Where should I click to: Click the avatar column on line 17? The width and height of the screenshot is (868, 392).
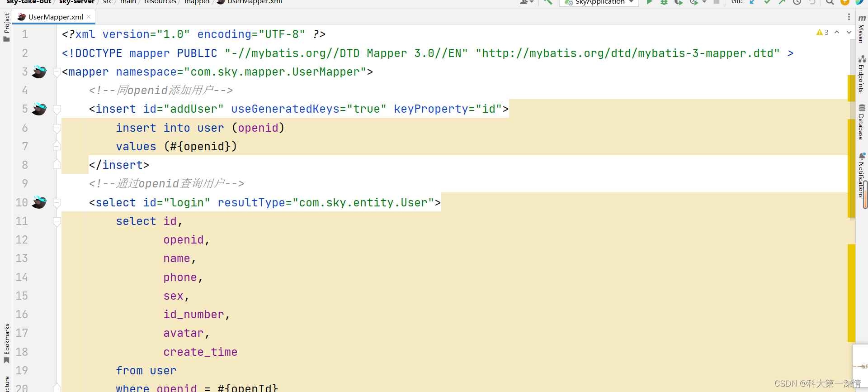point(184,333)
